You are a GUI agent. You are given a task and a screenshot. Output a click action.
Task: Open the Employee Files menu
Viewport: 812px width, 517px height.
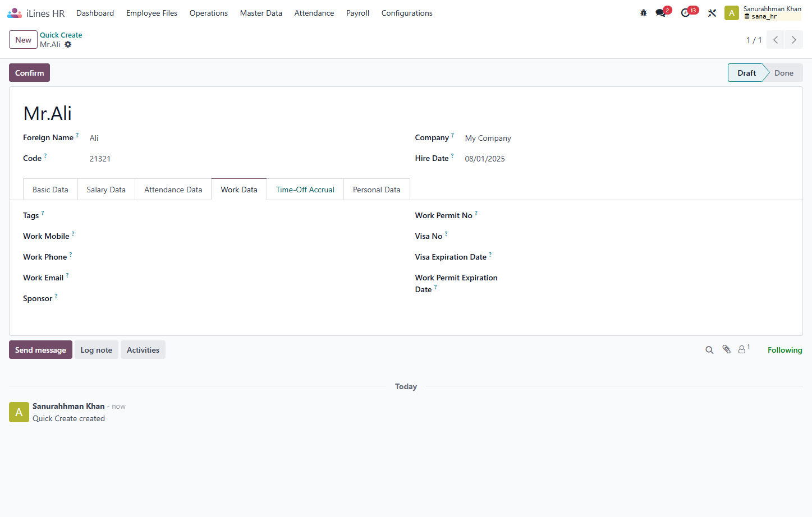[x=152, y=13]
